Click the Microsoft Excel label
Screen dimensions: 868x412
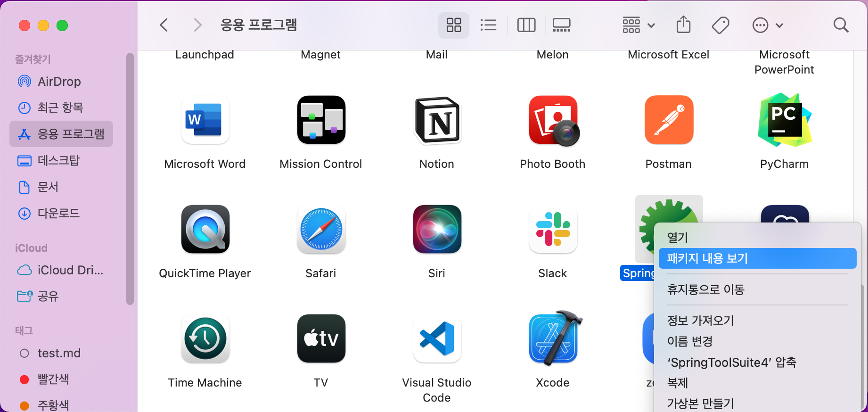click(669, 55)
